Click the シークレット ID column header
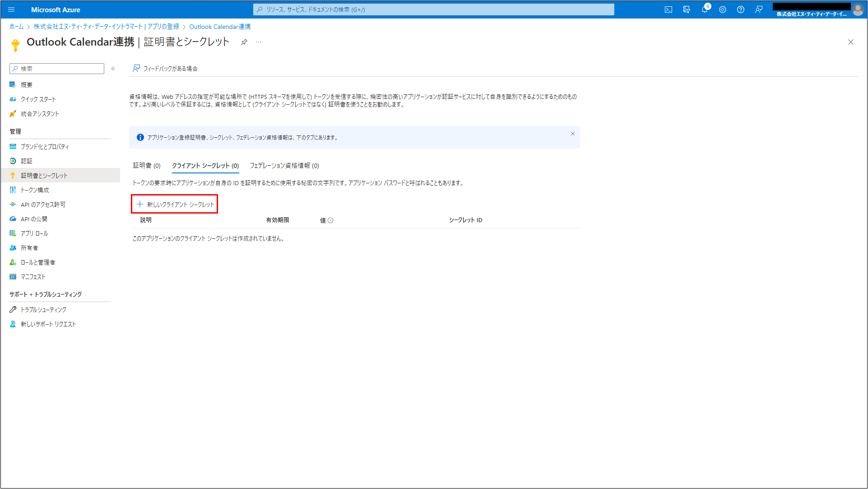Image resolution: width=868 pixels, height=489 pixels. point(465,220)
